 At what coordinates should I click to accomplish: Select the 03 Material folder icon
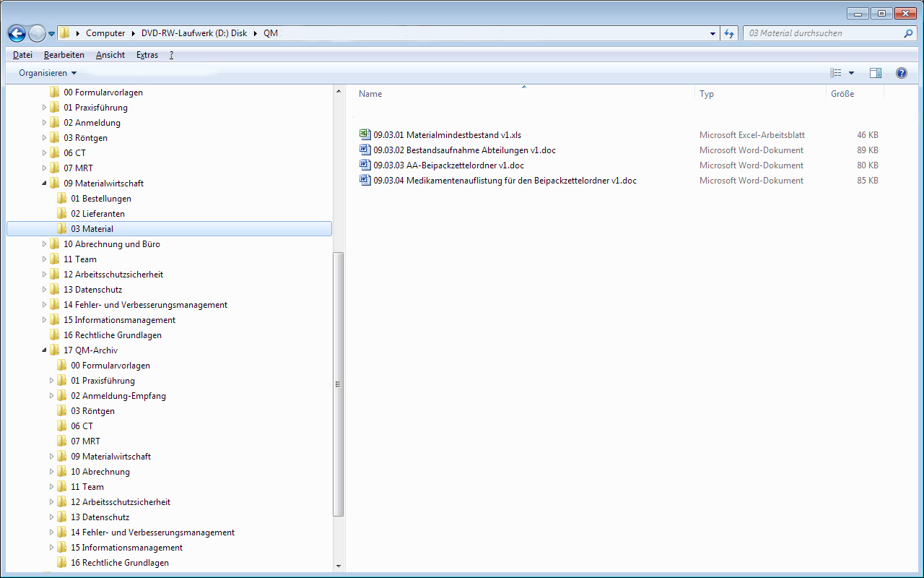coord(62,228)
